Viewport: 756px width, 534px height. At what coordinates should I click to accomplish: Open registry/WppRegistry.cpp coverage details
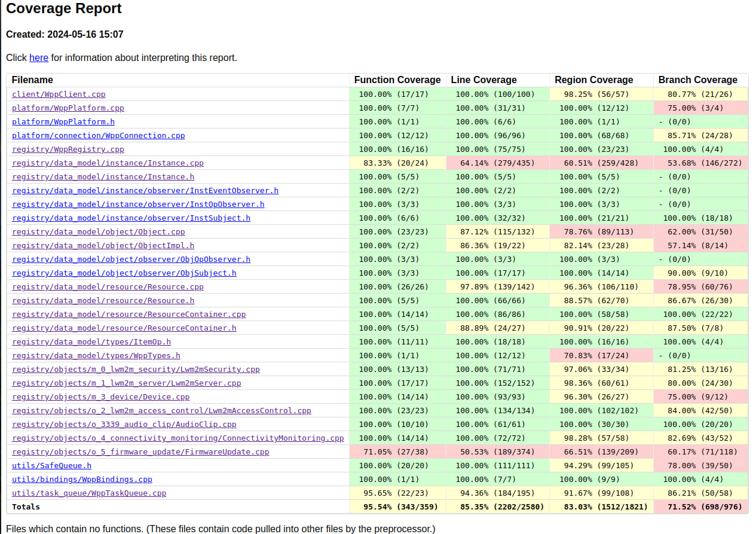tap(68, 149)
